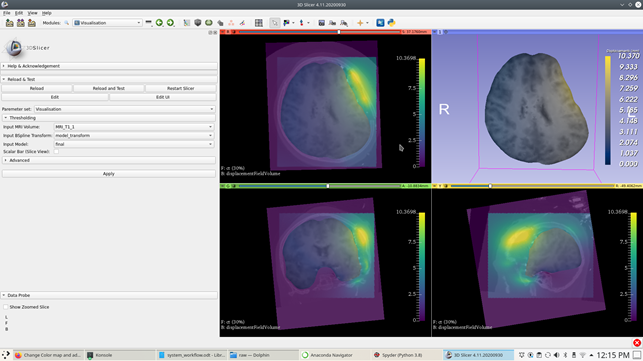Click the screenshot capture toolbar icon
Image resolution: width=643 pixels, height=361 pixels.
pyautogui.click(x=322, y=23)
